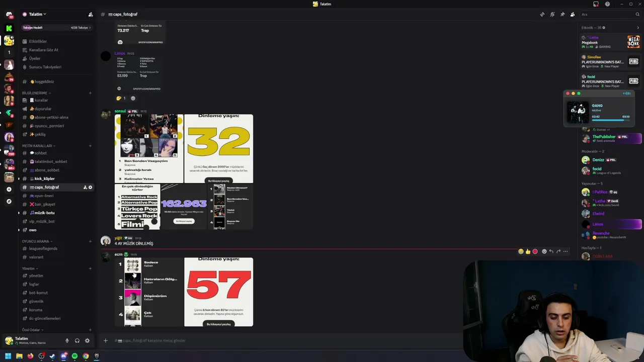The height and width of the screenshot is (362, 644).
Task: Reply arrow on hovered message toolbar
Action: pos(551,251)
